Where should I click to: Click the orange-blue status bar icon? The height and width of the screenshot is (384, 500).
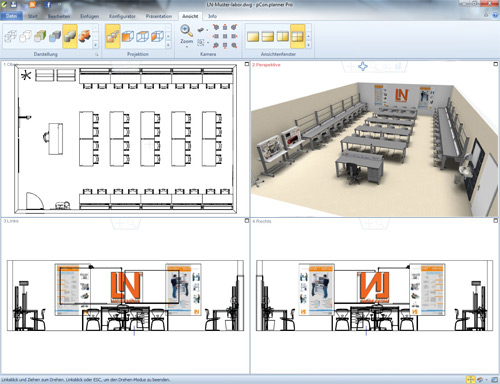coord(480,380)
